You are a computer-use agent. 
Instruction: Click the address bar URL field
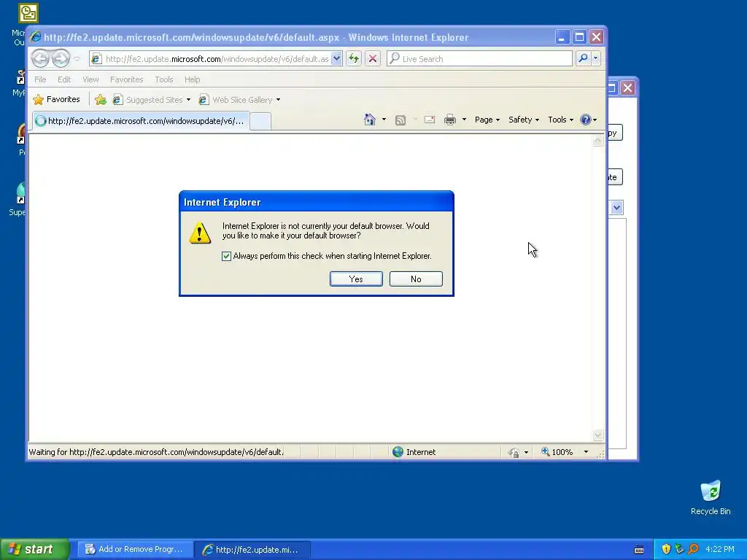(x=216, y=58)
